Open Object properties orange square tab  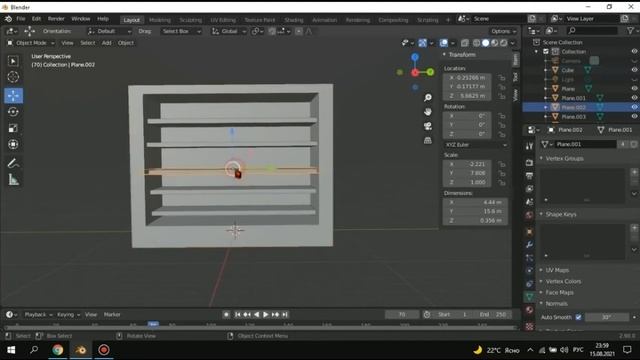[x=529, y=232]
